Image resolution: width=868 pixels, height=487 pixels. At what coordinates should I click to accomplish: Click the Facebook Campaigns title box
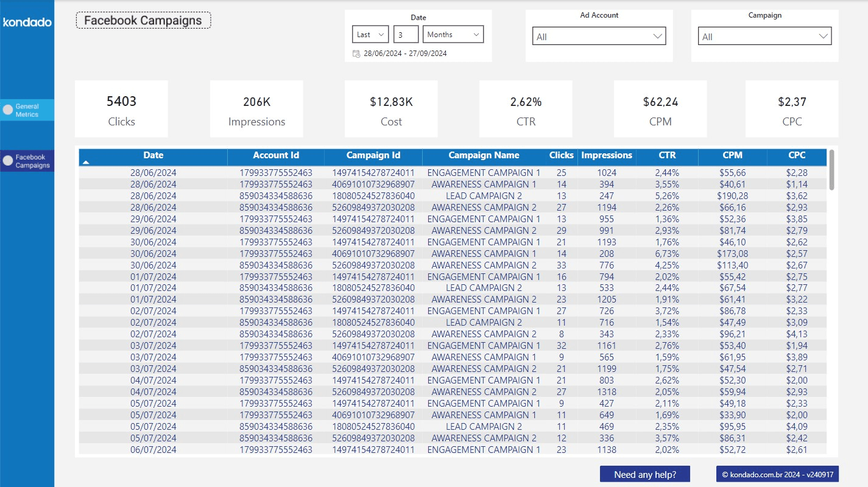(143, 21)
